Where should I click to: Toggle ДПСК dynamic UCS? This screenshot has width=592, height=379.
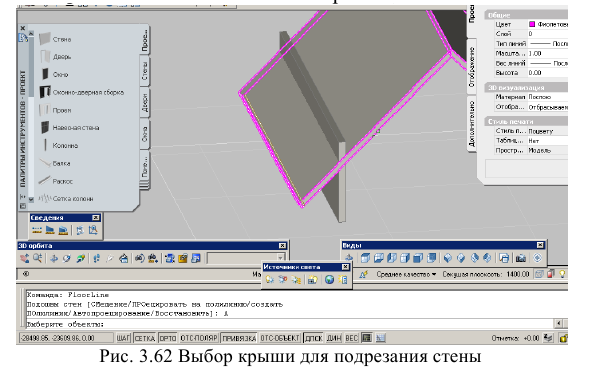click(313, 338)
